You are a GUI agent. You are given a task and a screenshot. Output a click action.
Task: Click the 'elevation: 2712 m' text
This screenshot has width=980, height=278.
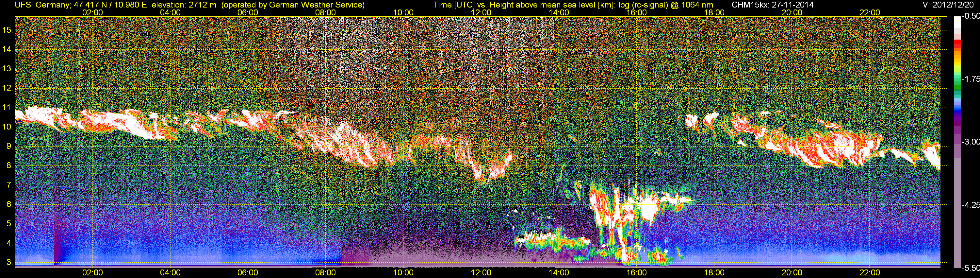coord(184,5)
